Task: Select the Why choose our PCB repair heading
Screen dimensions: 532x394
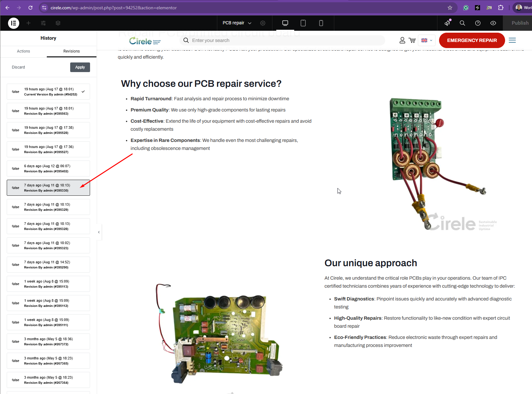Action: tap(201, 84)
